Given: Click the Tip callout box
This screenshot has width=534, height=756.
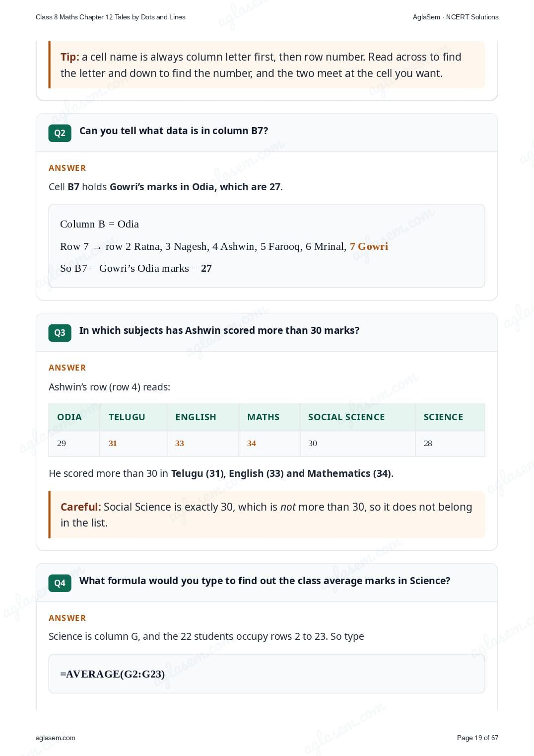Looking at the screenshot, I should click(267, 65).
